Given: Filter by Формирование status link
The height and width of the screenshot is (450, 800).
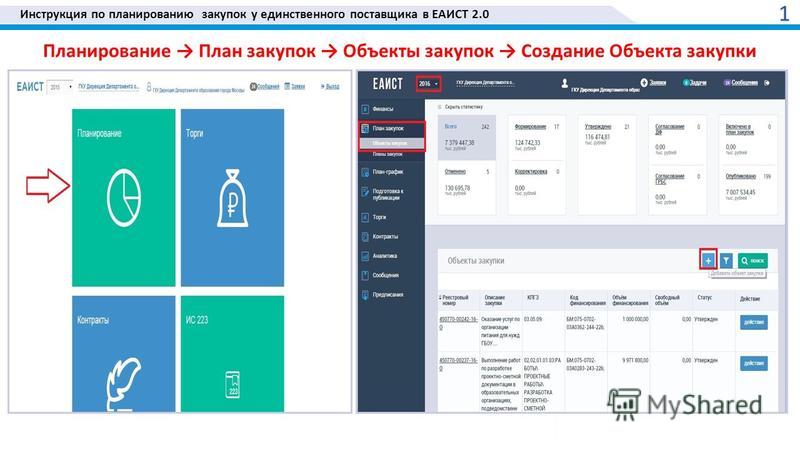Looking at the screenshot, I should pyautogui.click(x=530, y=127).
